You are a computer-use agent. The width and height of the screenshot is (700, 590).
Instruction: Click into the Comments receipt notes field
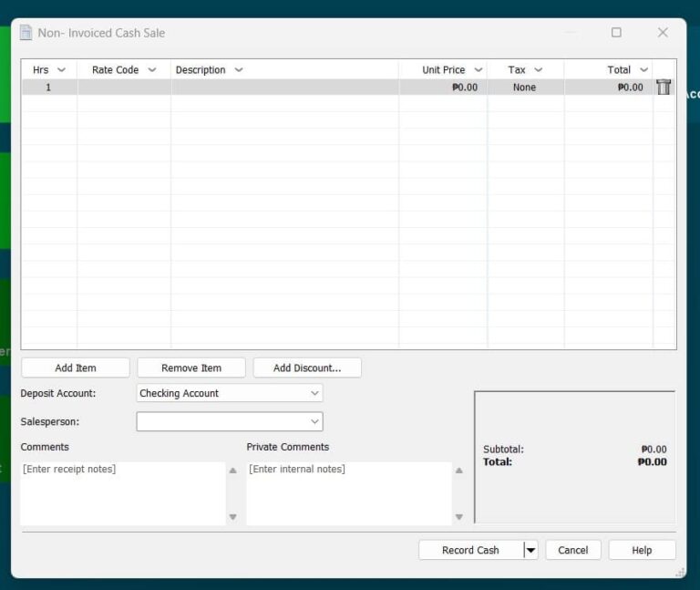[123, 493]
